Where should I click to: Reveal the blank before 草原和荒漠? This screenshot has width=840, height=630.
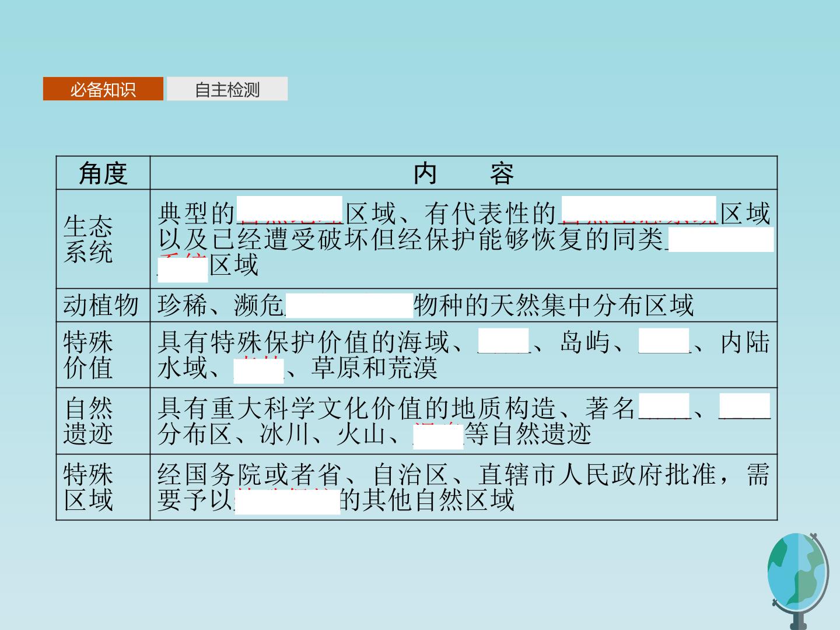pyautogui.click(x=258, y=371)
